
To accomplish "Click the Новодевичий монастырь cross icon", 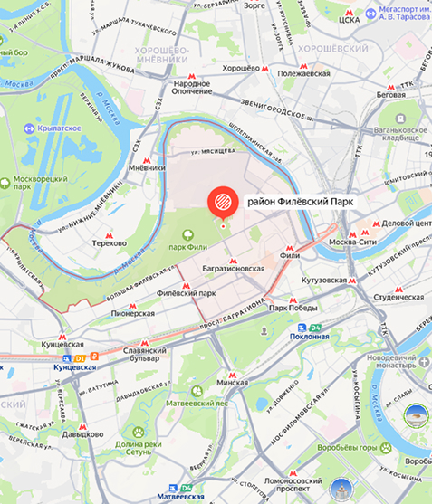I will (424, 362).
